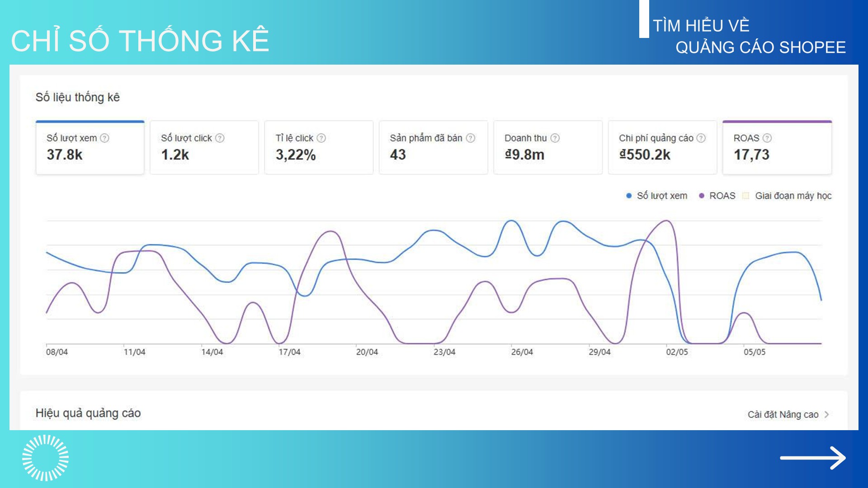
Task: Toggle the ROAS metric card
Action: (777, 147)
